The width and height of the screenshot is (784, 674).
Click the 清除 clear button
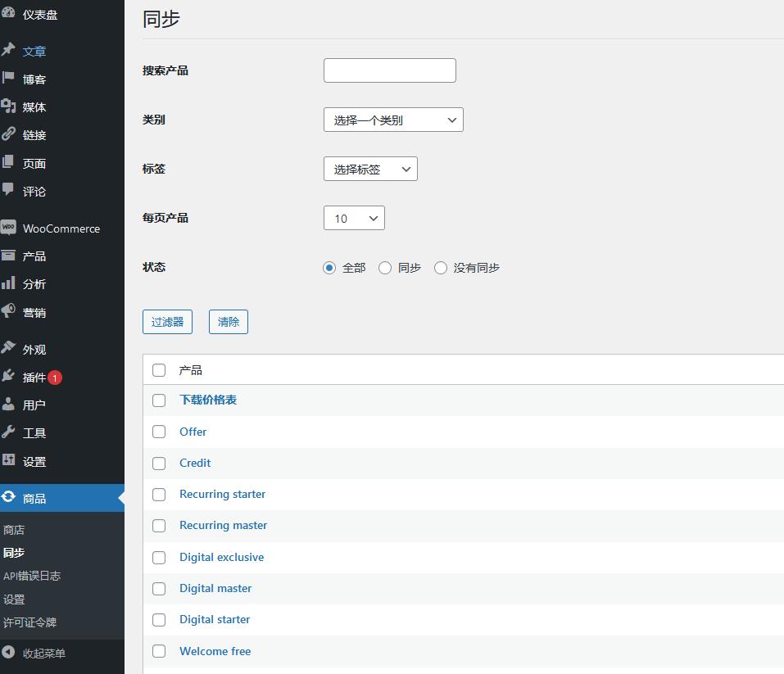coord(229,322)
